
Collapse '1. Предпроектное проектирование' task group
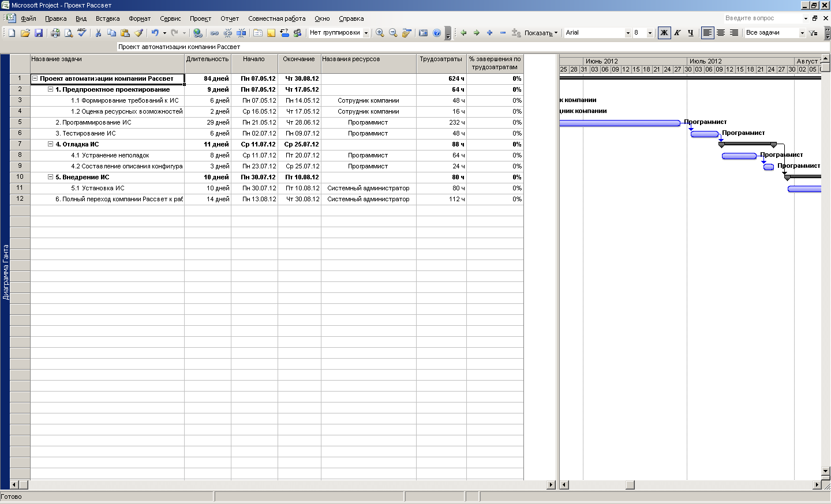point(50,89)
